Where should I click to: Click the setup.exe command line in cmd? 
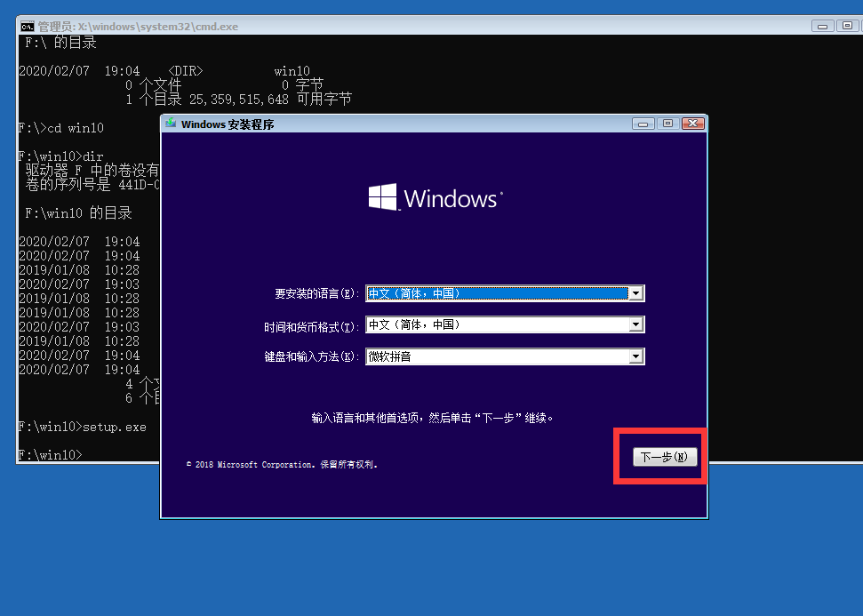point(83,427)
